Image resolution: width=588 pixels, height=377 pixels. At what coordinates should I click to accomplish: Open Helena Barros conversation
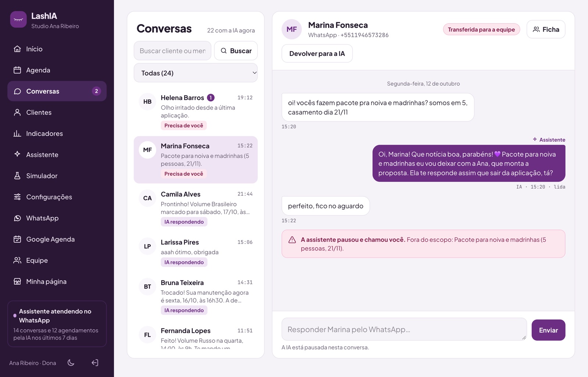pyautogui.click(x=196, y=111)
